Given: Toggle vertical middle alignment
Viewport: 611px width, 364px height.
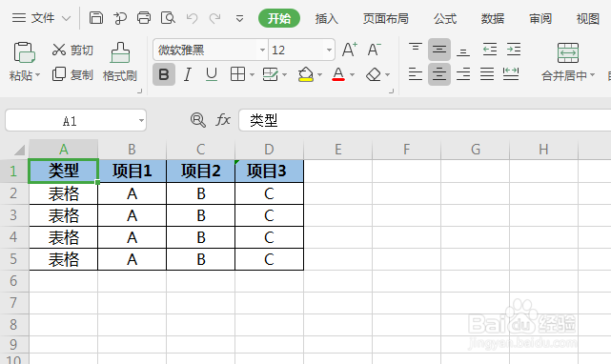Looking at the screenshot, I should [439, 50].
